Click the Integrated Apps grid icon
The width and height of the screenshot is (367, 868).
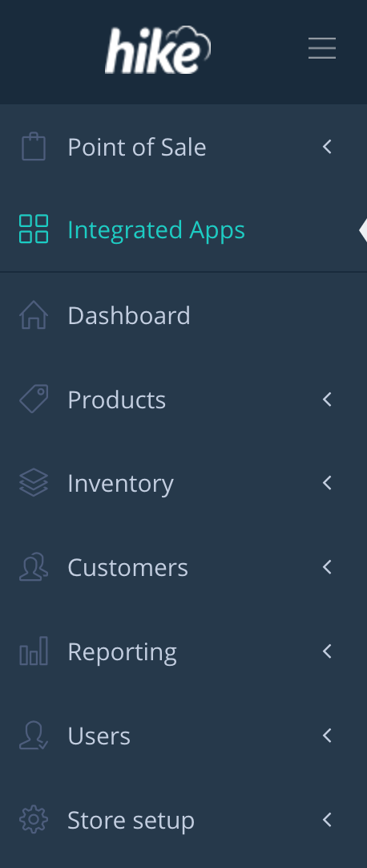click(x=34, y=229)
